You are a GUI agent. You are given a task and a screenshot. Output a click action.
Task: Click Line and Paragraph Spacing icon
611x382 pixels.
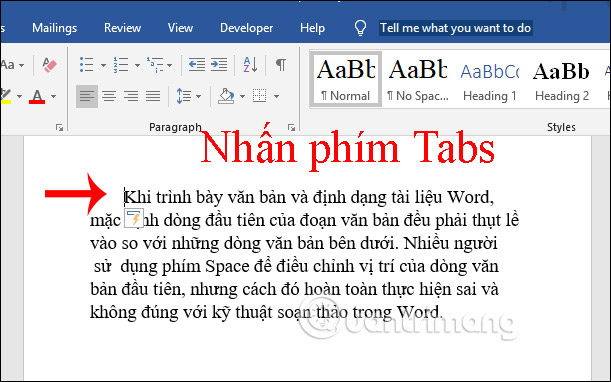pyautogui.click(x=184, y=96)
